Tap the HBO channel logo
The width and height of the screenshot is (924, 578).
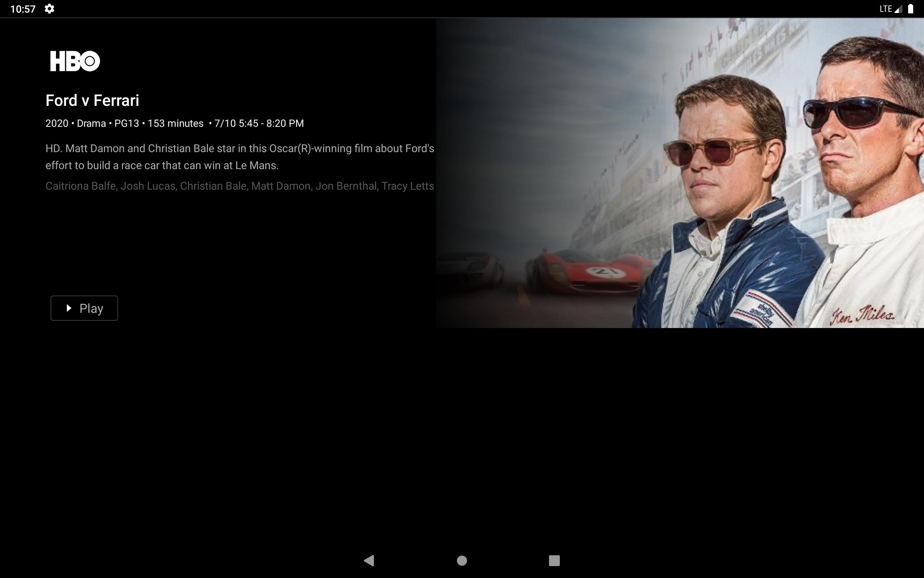pyautogui.click(x=75, y=61)
